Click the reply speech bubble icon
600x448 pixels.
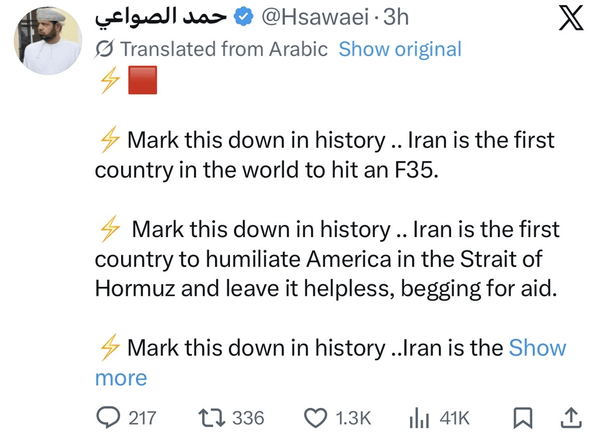coord(108,417)
